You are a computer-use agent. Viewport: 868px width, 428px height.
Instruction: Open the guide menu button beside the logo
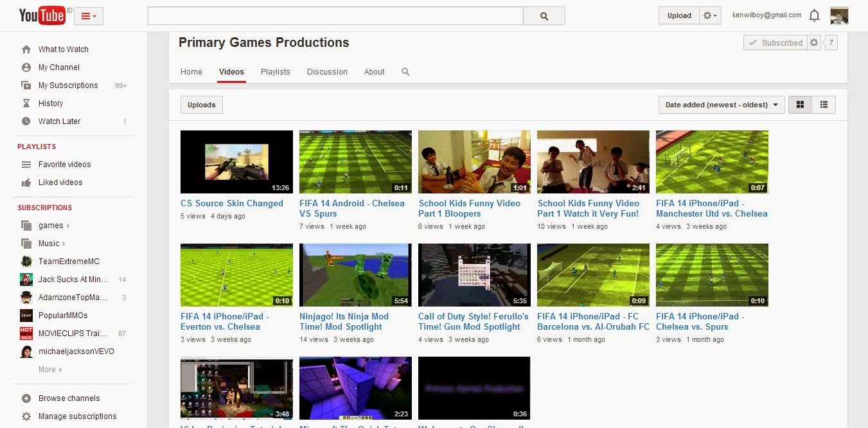tap(89, 16)
